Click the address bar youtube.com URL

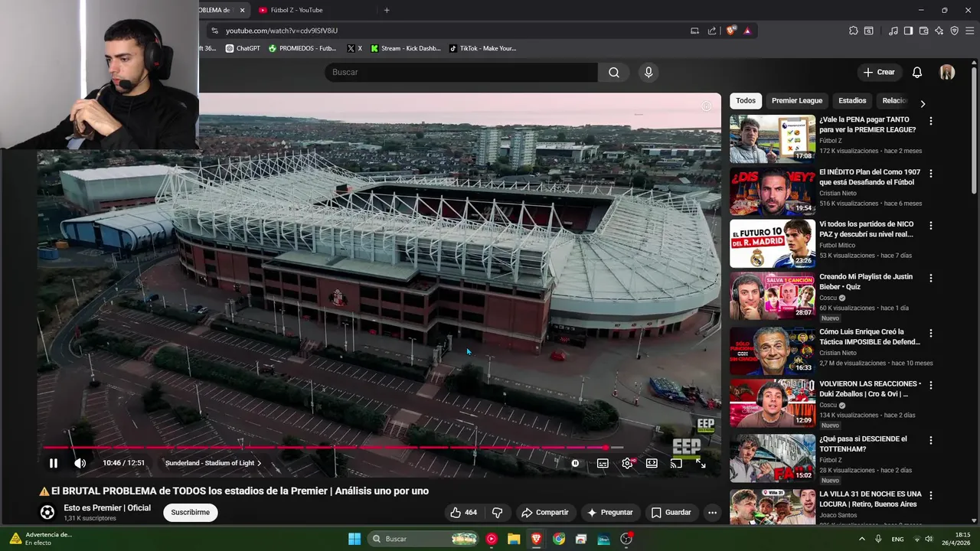282,31
